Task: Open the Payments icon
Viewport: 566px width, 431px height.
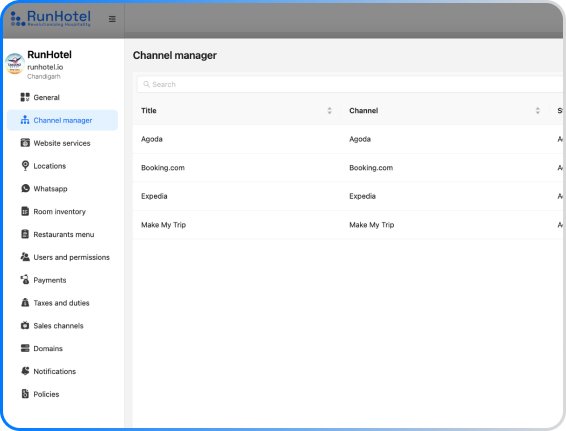Action: tap(25, 279)
